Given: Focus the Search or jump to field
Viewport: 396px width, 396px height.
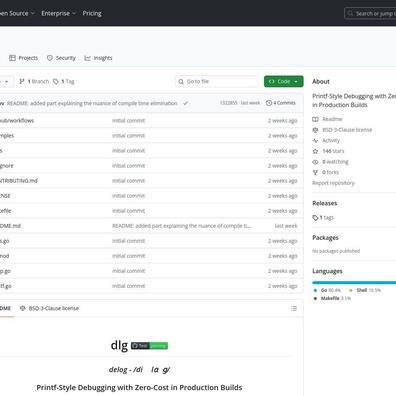Looking at the screenshot, I should tap(370, 13).
